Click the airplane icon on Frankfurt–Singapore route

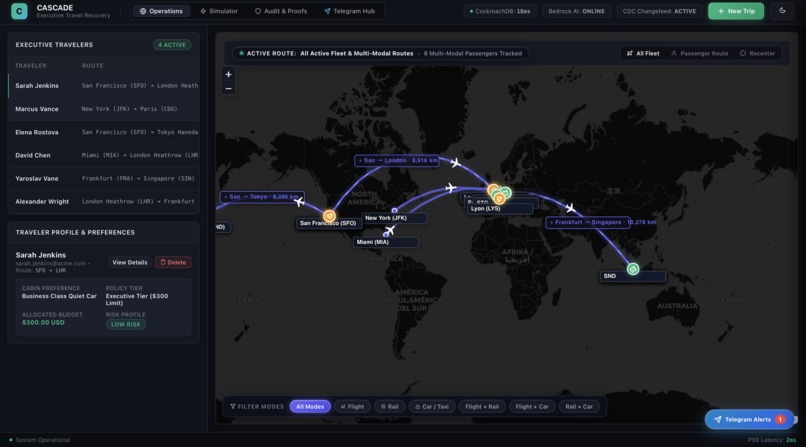pyautogui.click(x=570, y=208)
